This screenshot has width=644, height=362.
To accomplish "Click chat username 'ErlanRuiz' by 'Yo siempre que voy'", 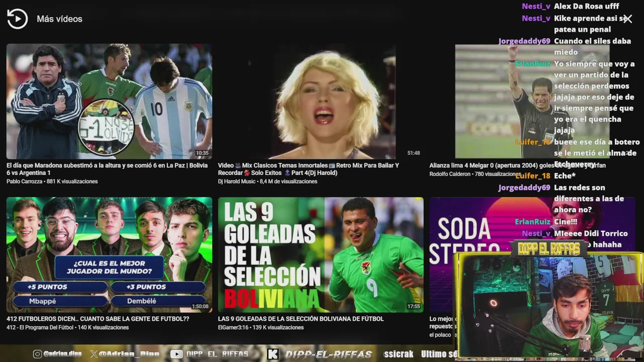I will [533, 64].
